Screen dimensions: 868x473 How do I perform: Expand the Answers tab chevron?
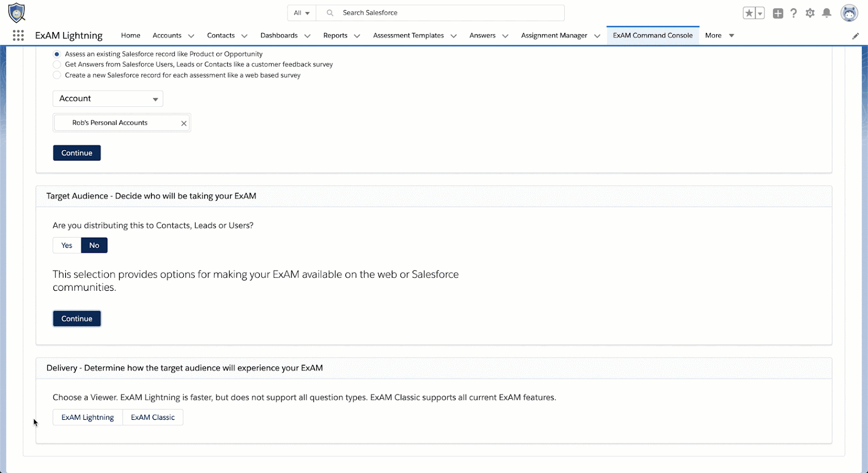click(505, 36)
